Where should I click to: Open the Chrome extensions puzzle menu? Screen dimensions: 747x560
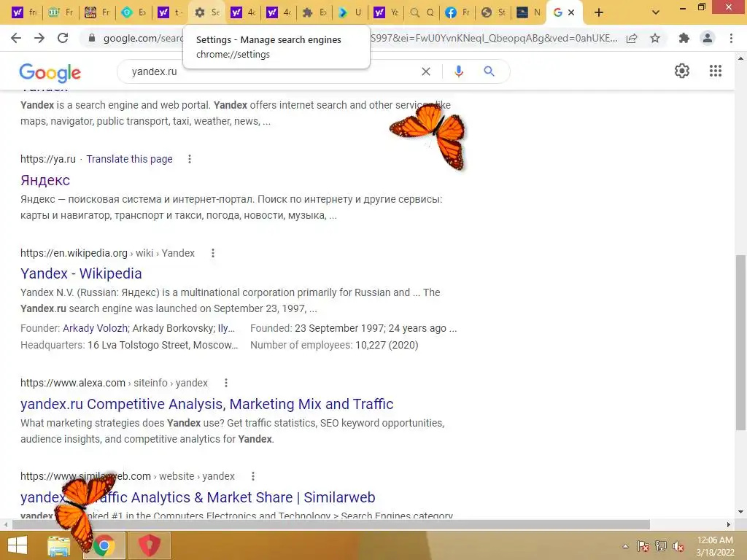click(x=684, y=38)
